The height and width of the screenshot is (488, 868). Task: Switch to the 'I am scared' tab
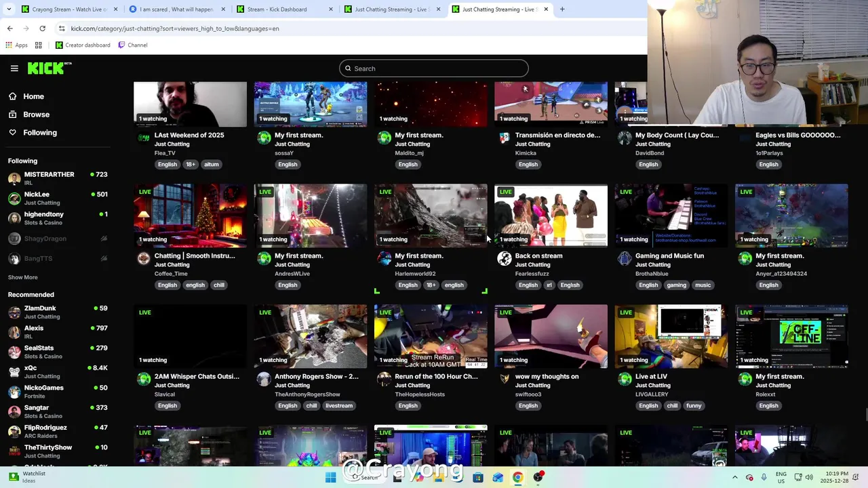(176, 9)
